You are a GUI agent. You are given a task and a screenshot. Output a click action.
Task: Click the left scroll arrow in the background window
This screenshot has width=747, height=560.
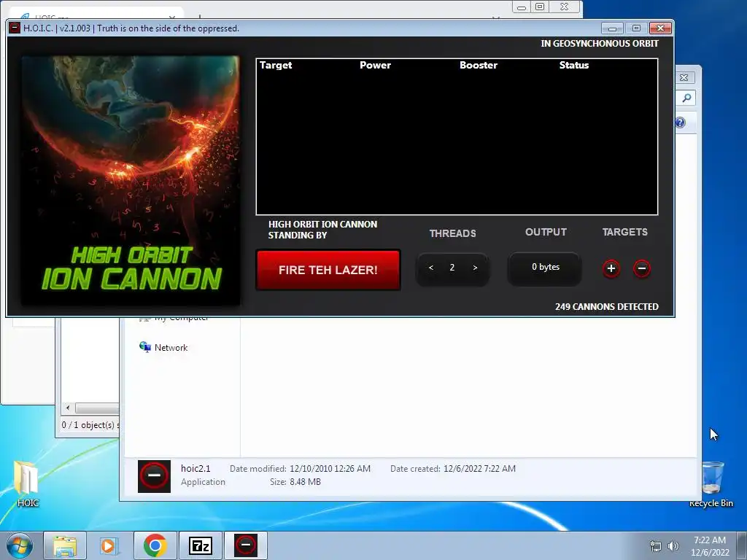68,408
